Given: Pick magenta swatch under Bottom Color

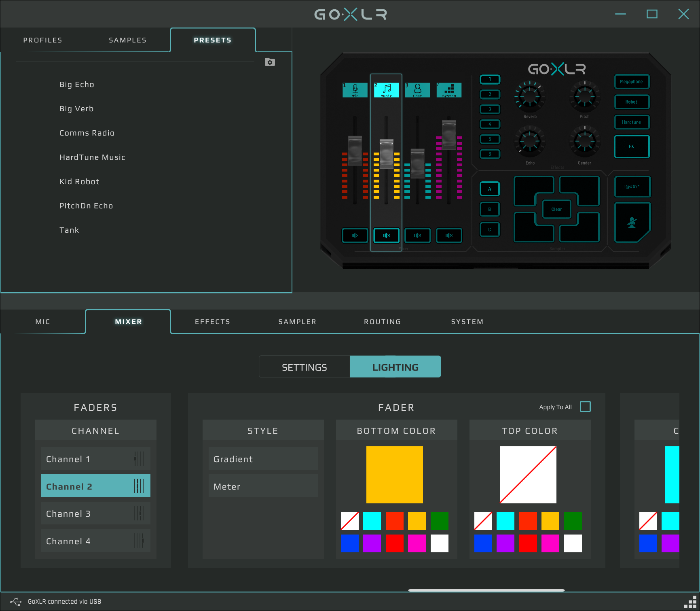Looking at the screenshot, I should (417, 543).
